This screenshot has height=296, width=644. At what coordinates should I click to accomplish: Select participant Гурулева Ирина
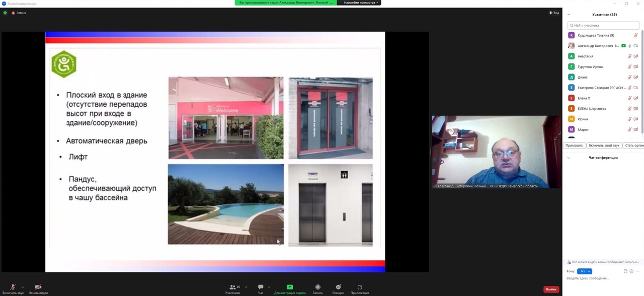pyautogui.click(x=603, y=66)
